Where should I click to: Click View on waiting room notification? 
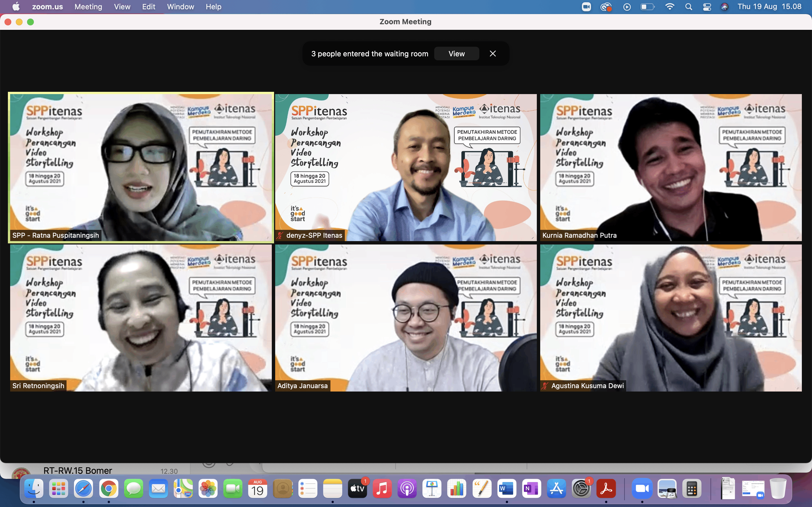[x=456, y=54]
